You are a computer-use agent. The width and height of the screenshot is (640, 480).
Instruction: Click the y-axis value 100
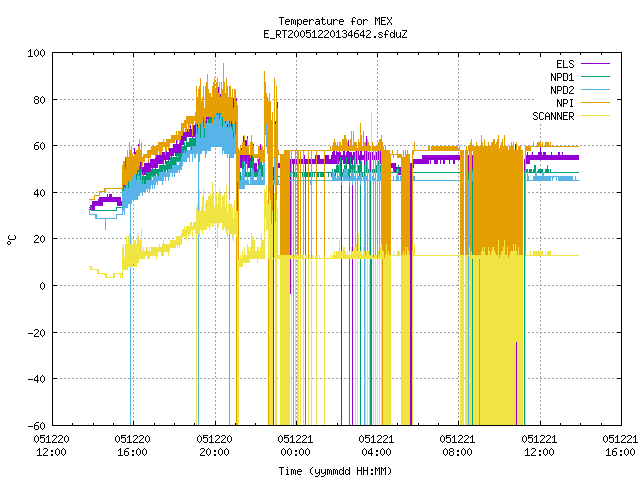[x=36, y=53]
